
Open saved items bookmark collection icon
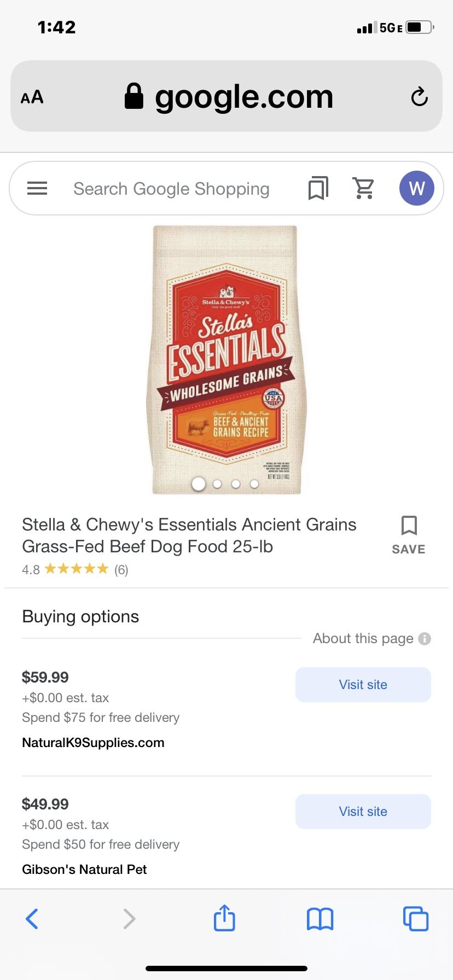pos(318,189)
